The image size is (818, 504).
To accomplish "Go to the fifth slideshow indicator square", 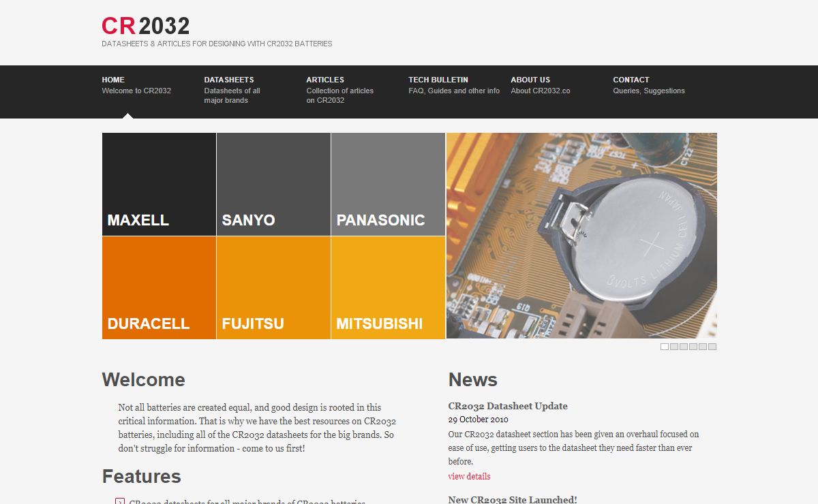I will 703,347.
